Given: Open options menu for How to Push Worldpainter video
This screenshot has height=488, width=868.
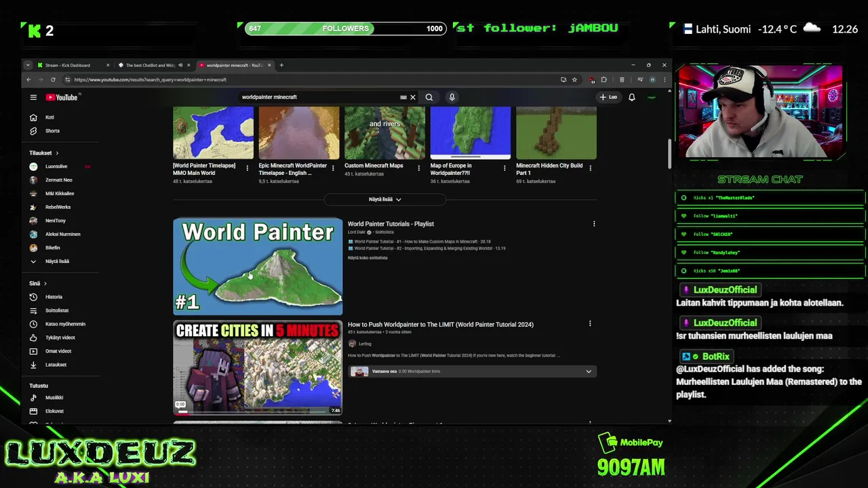Looking at the screenshot, I should [590, 324].
